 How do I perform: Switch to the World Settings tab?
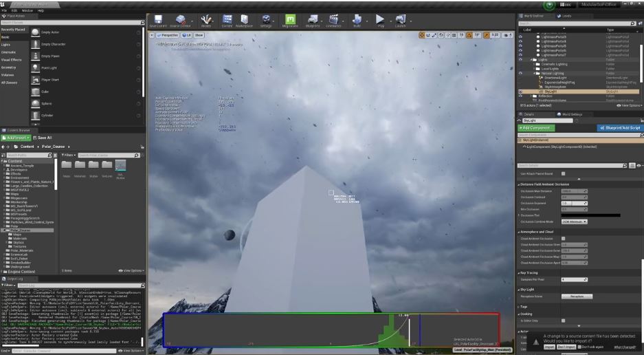coord(572,114)
